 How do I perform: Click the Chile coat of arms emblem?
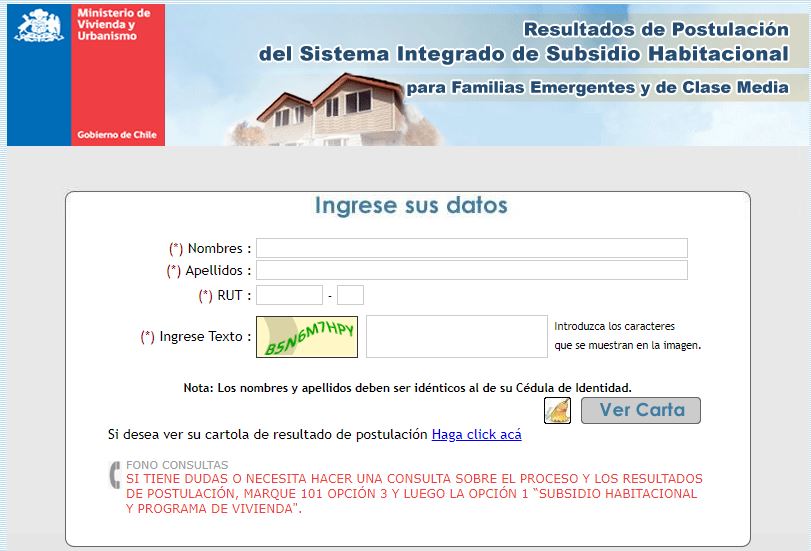click(38, 26)
